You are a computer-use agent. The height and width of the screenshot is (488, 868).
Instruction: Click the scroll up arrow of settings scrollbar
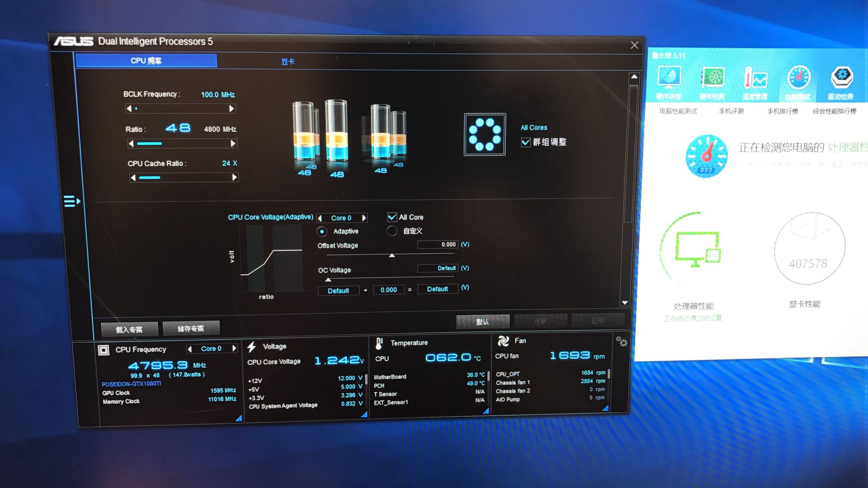point(634,77)
